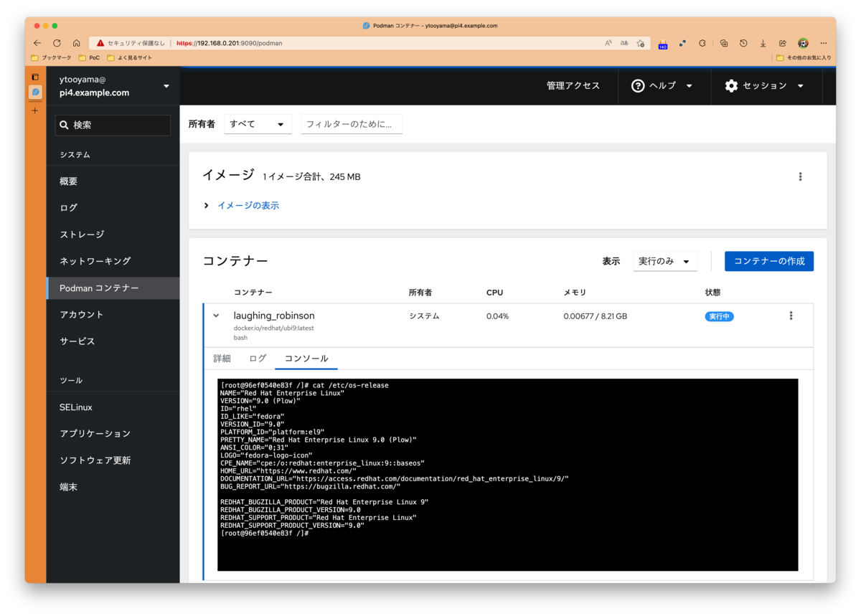Open the ブックマーク bookmarks folder
This screenshot has width=861, height=616.
pyautogui.click(x=52, y=57)
